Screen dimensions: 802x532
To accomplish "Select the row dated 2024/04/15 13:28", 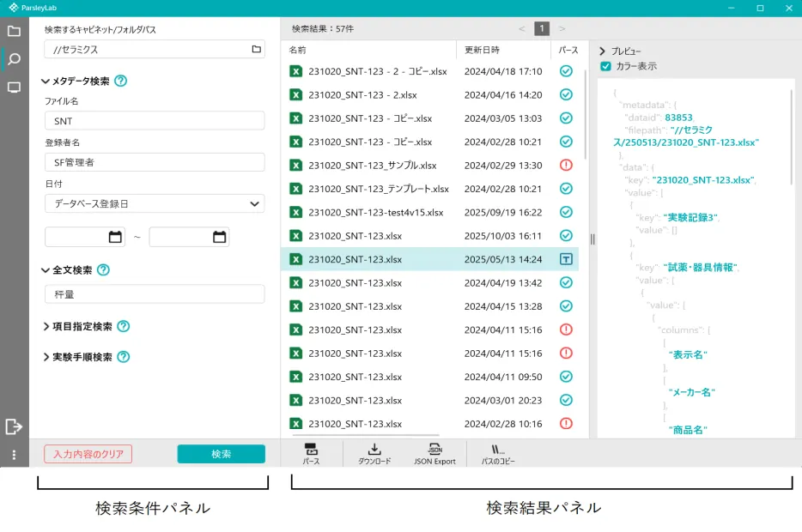I will coord(429,306).
